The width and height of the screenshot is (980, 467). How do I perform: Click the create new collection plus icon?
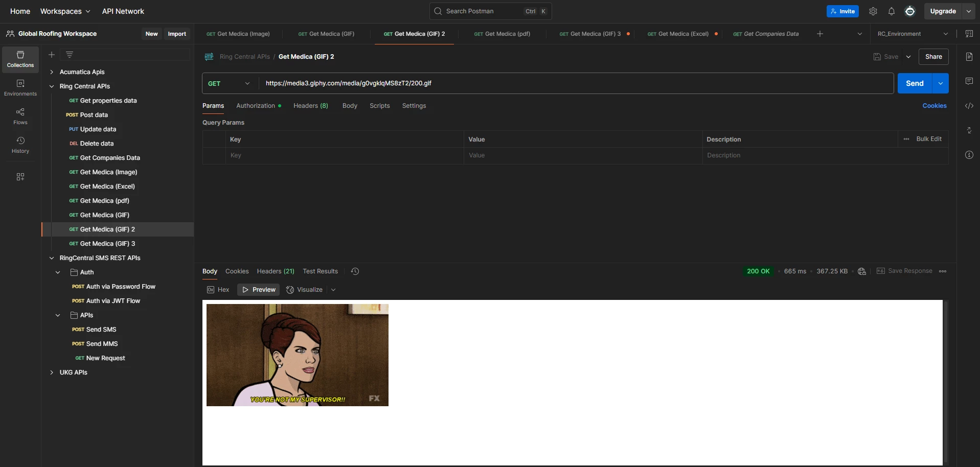click(x=52, y=55)
